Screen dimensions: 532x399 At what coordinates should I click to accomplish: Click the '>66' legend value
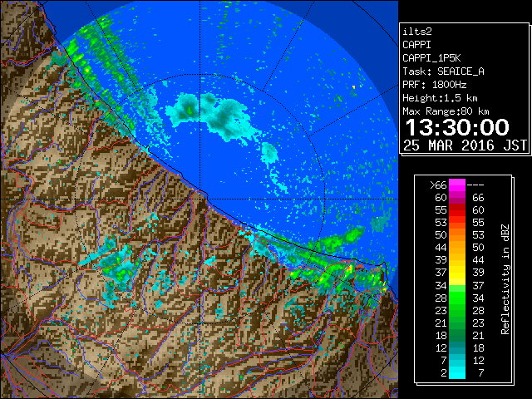click(x=438, y=185)
